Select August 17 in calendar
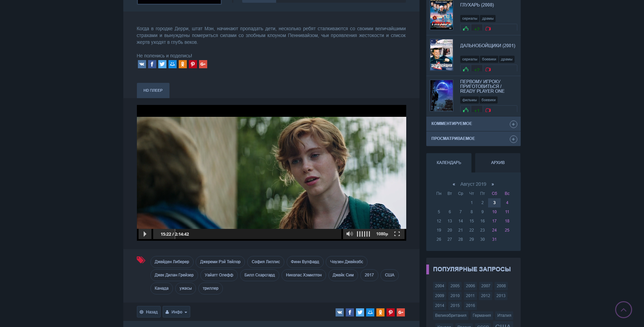 coord(494,221)
